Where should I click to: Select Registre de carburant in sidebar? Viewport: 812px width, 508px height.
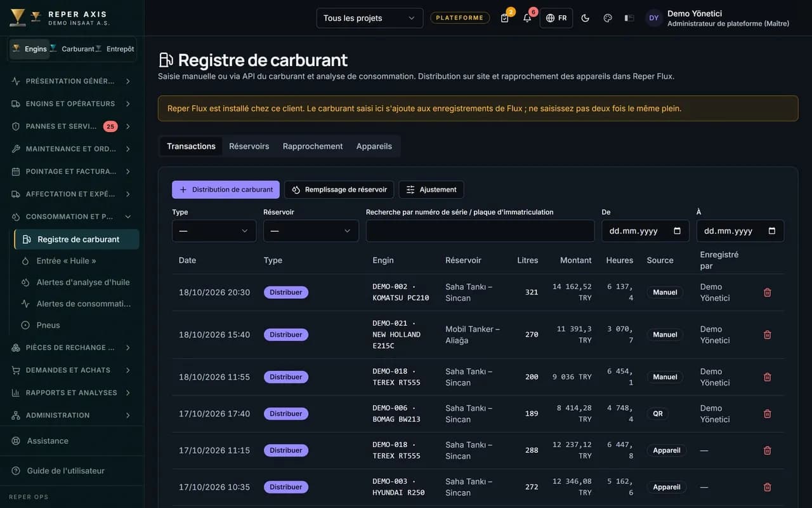coord(77,239)
